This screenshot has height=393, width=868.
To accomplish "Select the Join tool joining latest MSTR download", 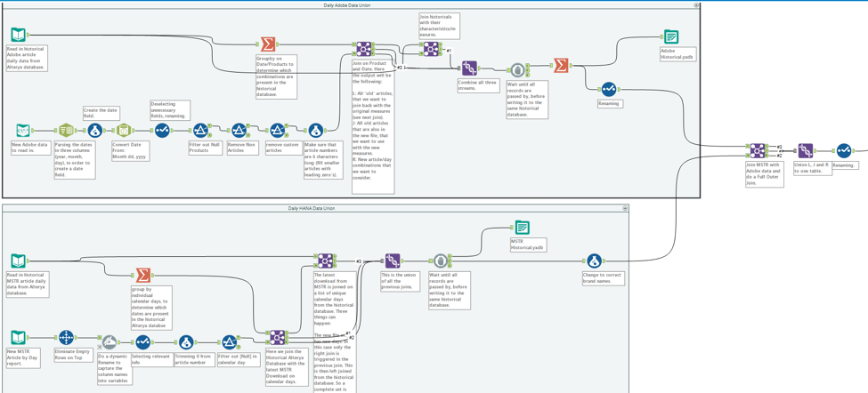I will point(326,261).
